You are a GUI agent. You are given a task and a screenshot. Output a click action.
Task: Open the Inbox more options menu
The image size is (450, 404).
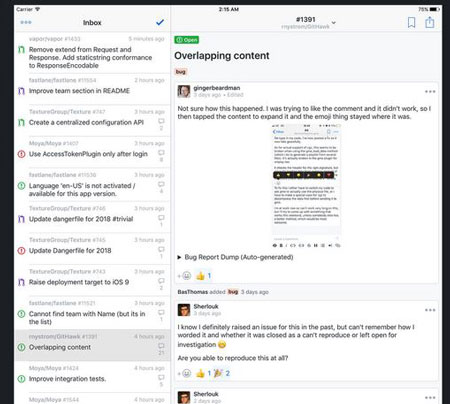tap(26, 22)
